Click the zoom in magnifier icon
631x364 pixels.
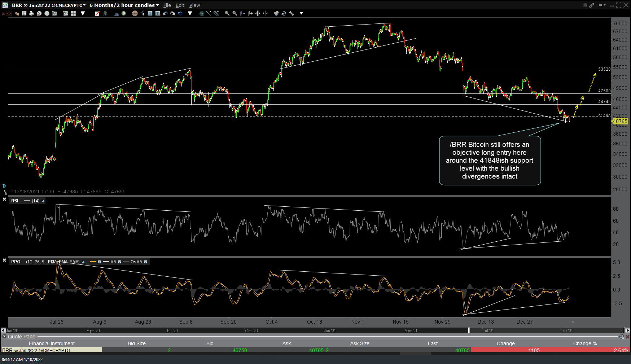tap(227, 13)
